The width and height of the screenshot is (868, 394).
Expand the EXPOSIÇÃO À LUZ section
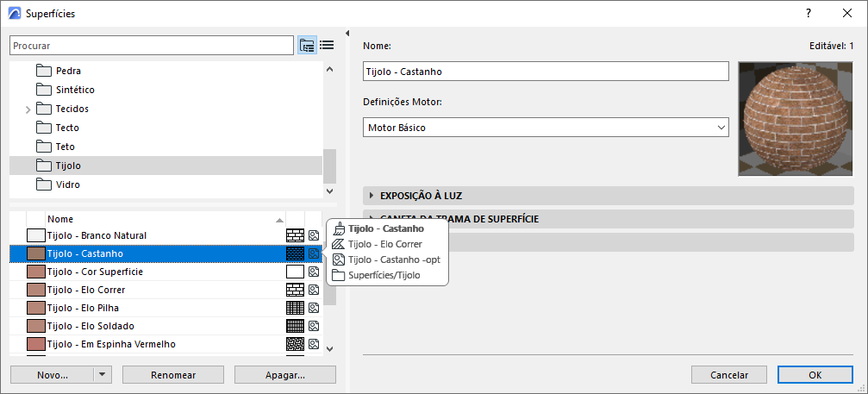tap(372, 196)
